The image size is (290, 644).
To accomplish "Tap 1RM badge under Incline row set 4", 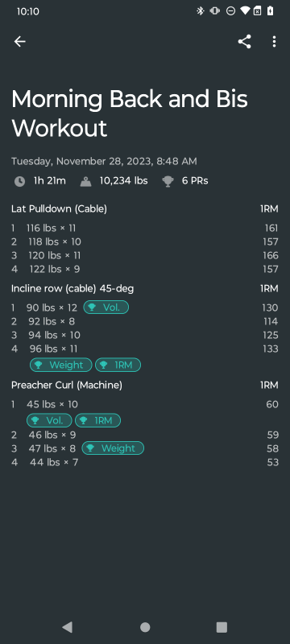I will coord(118,365).
